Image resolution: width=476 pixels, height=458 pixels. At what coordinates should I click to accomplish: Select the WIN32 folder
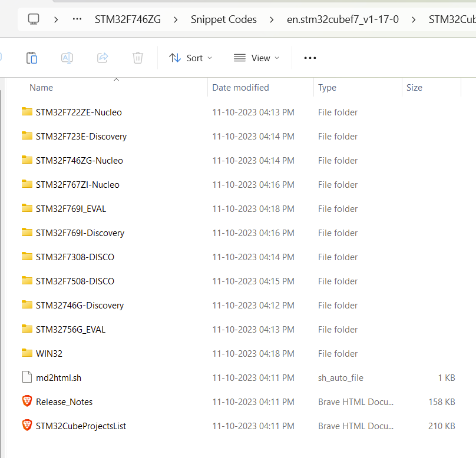tap(49, 353)
